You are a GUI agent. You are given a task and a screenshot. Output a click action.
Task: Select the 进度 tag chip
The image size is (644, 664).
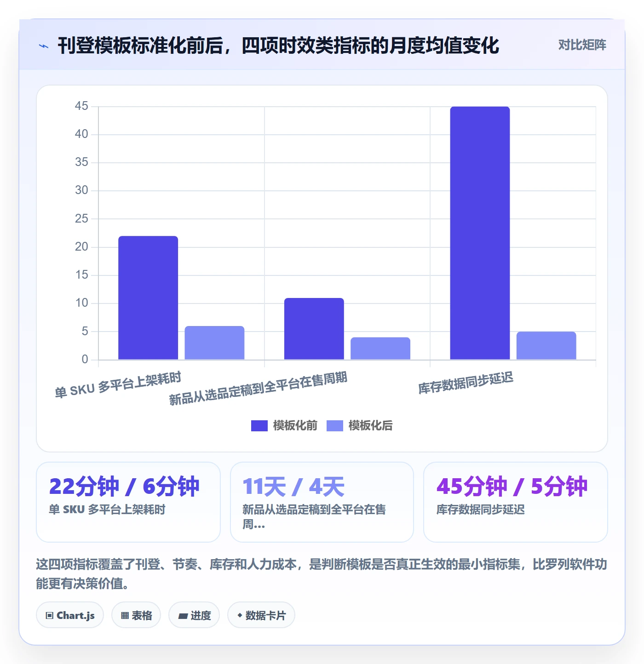tap(194, 615)
